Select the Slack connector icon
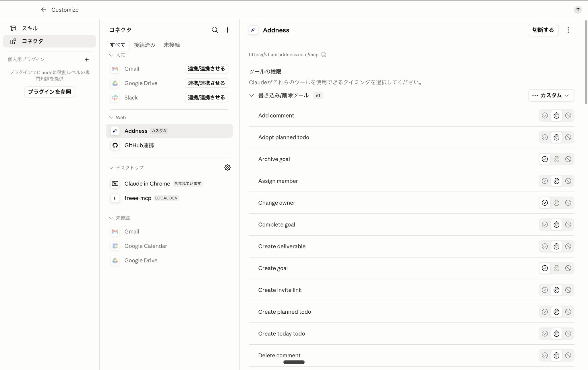The width and height of the screenshot is (588, 370). click(115, 97)
